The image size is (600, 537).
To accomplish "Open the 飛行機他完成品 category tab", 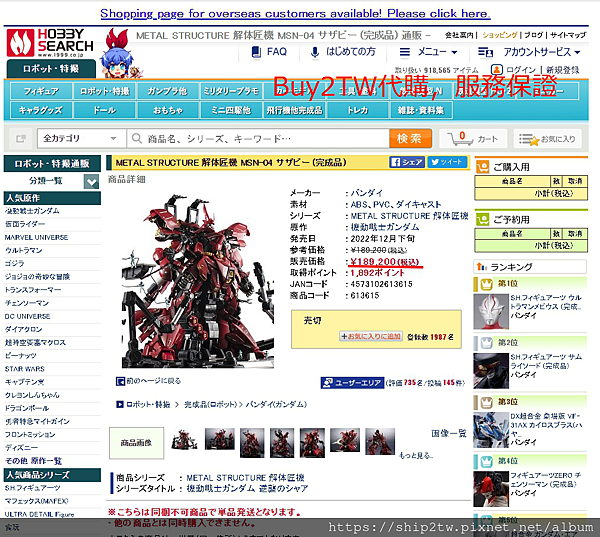I will click(x=294, y=110).
